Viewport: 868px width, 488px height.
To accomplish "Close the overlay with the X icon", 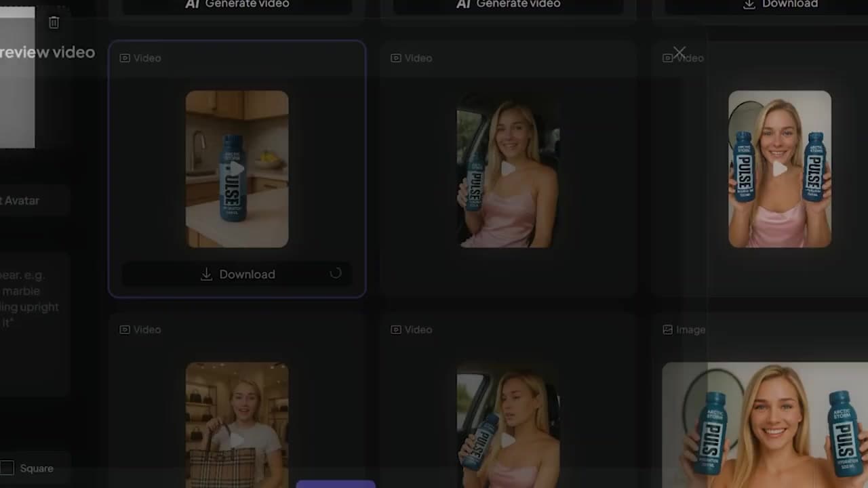I will [679, 52].
